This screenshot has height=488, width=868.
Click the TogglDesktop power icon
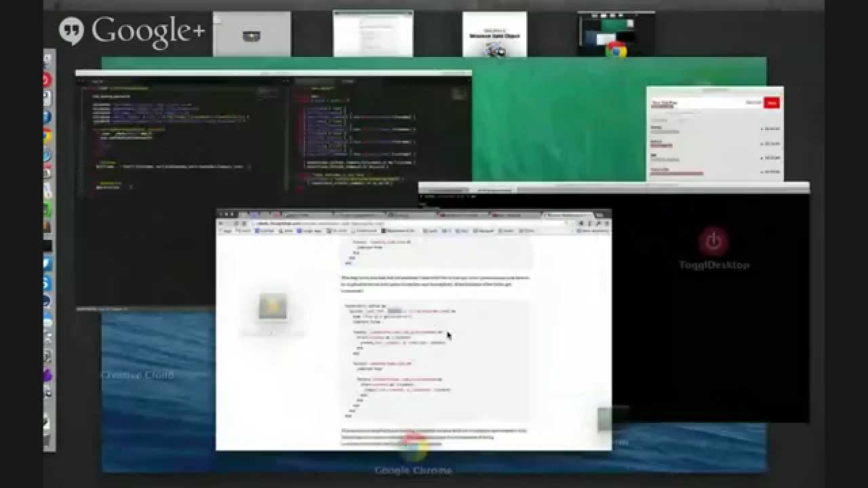[x=713, y=241]
